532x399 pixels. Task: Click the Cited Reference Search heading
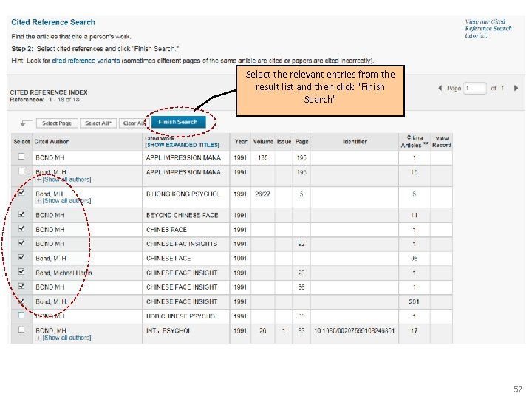click(53, 22)
